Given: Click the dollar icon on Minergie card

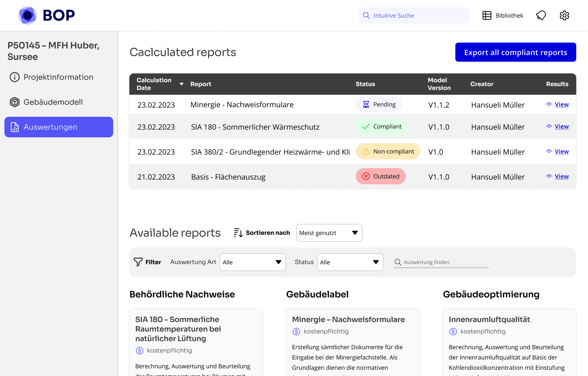Looking at the screenshot, I should [297, 332].
